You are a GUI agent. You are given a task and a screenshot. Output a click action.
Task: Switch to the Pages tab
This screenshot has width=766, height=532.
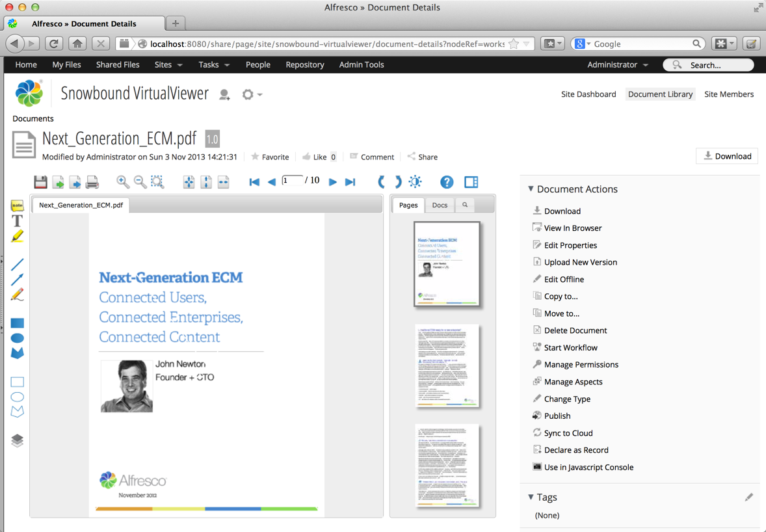click(x=408, y=205)
